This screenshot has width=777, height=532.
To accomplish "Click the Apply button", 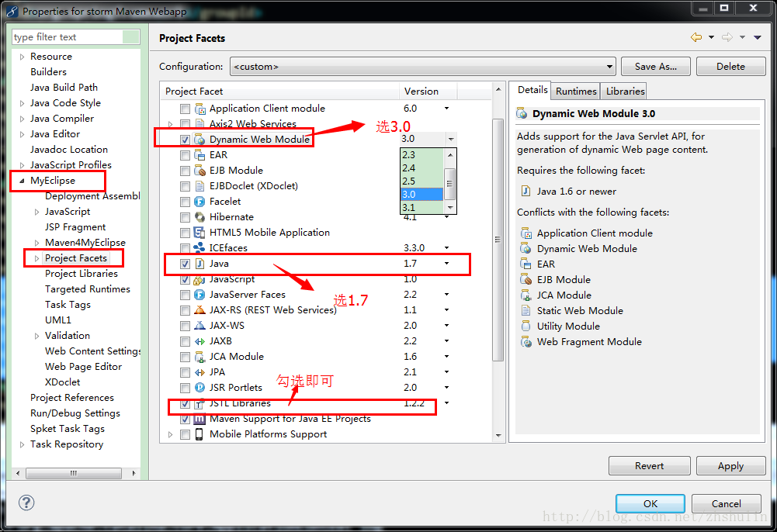I will coord(730,465).
